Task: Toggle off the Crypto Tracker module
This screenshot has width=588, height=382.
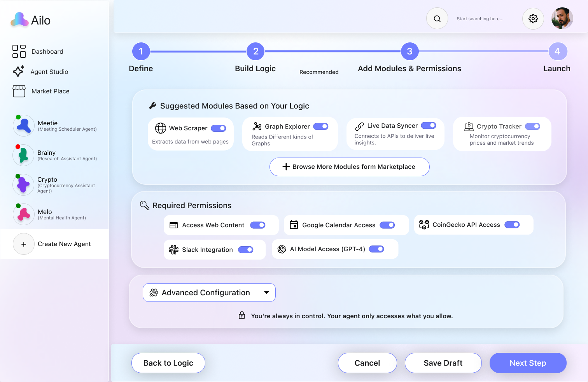Action: click(x=532, y=126)
